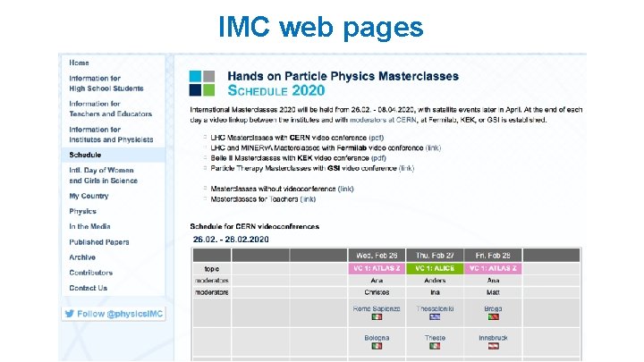
Task: Open the Innsbruck institute link
Action: click(493, 338)
